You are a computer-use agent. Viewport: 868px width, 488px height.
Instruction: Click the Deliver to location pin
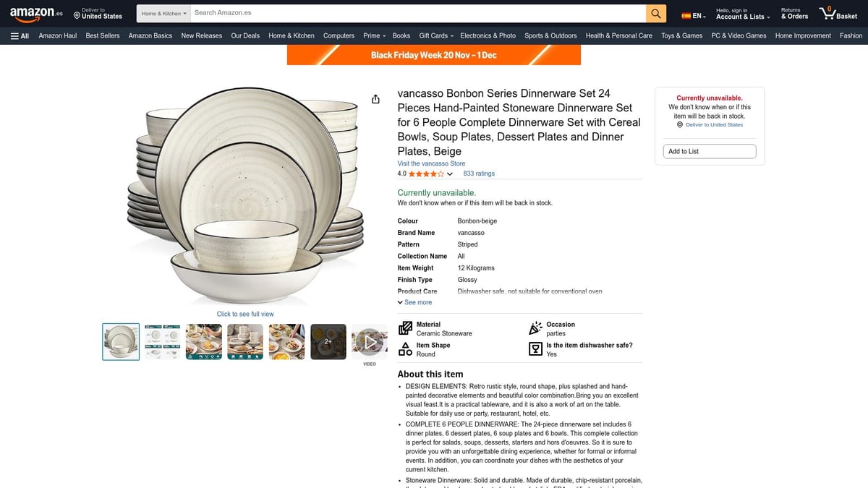pos(77,16)
